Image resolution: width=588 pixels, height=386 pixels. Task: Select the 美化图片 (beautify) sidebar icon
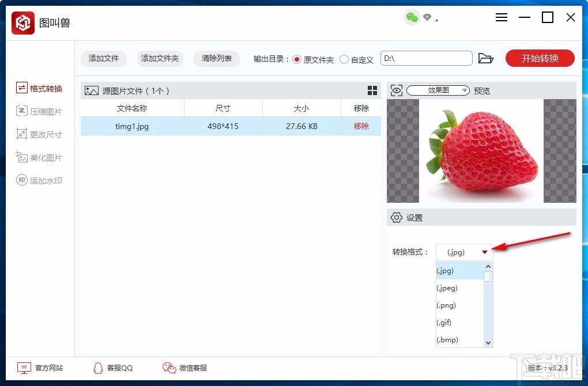(39, 157)
